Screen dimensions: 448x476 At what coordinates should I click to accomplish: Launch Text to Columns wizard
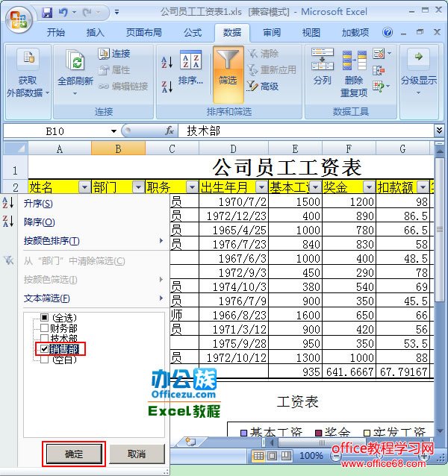pos(323,67)
